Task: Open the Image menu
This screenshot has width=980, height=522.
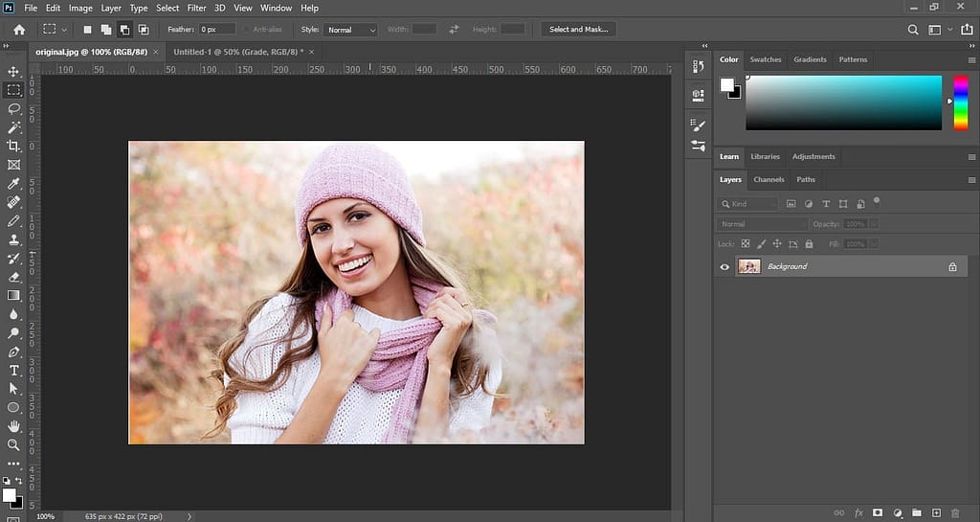Action: (80, 8)
